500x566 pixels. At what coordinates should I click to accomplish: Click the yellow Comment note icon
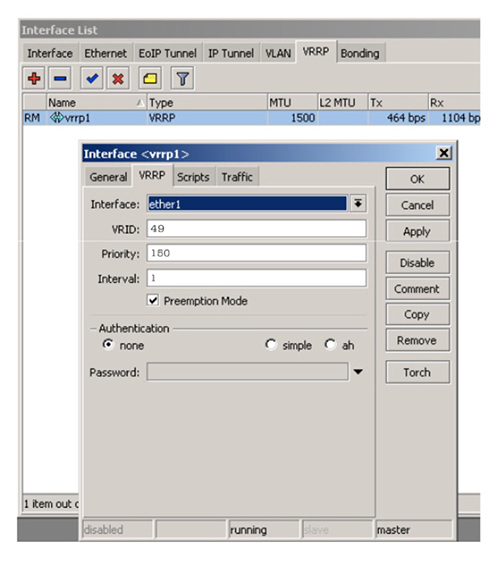(x=150, y=78)
